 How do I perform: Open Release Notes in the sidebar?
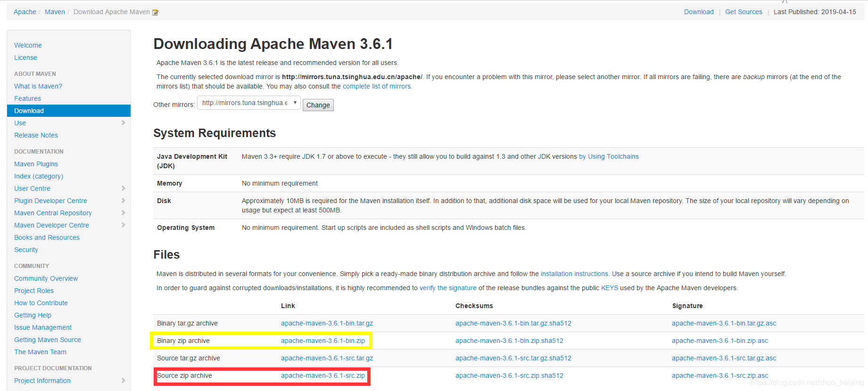(36, 135)
